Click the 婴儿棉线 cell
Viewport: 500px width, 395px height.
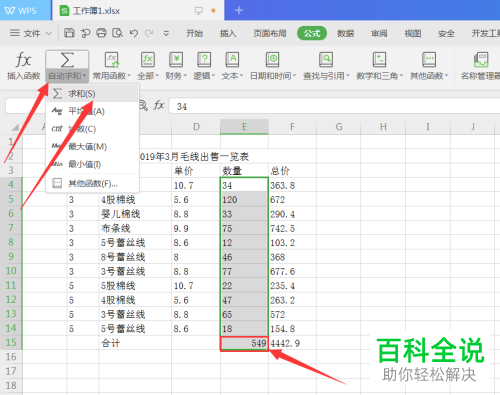click(x=135, y=214)
